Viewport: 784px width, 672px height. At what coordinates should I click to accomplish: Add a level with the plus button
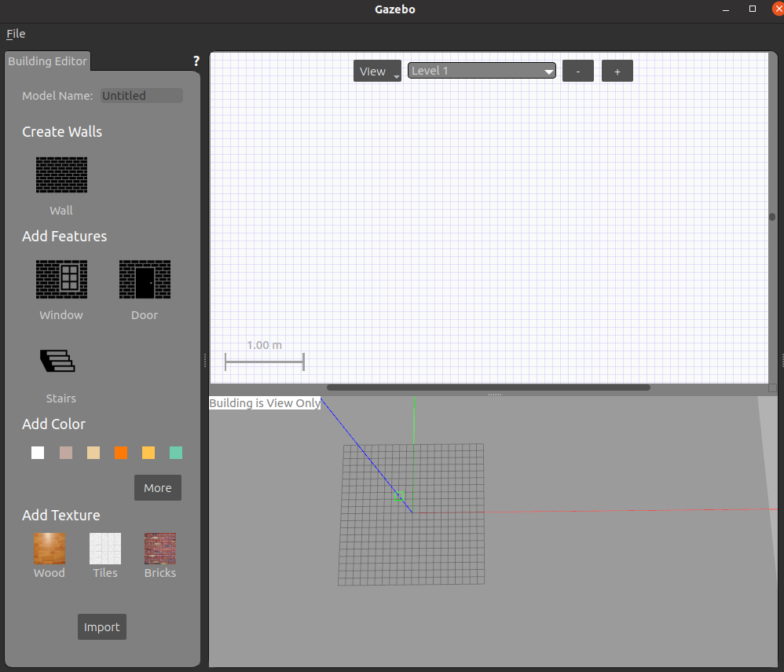point(617,72)
